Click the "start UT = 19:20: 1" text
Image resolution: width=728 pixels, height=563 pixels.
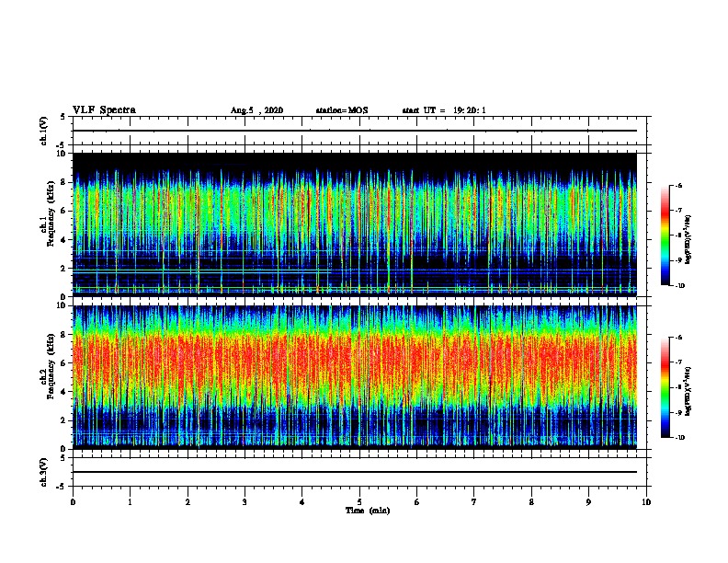pos(444,110)
